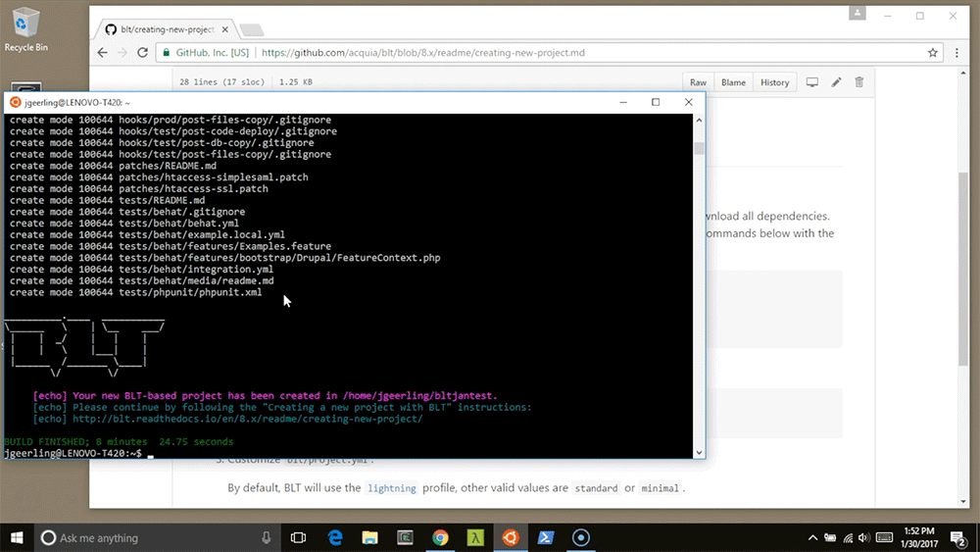This screenshot has height=552, width=980.
Task: Open Chrome's three-dot menu
Action: pos(956,53)
